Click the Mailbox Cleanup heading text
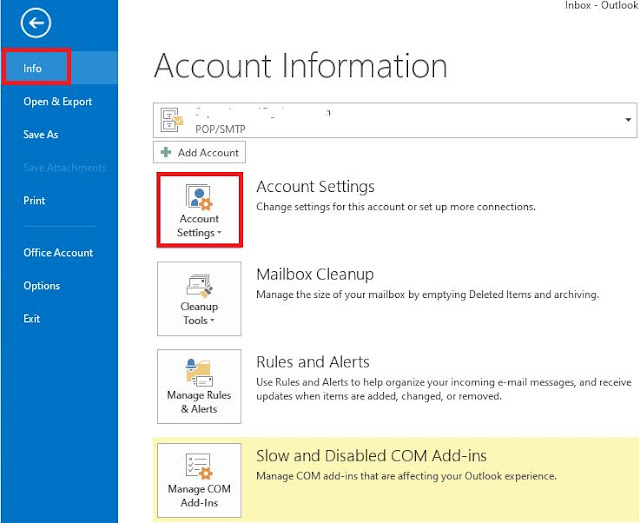The height and width of the screenshot is (523, 640). pos(315,274)
